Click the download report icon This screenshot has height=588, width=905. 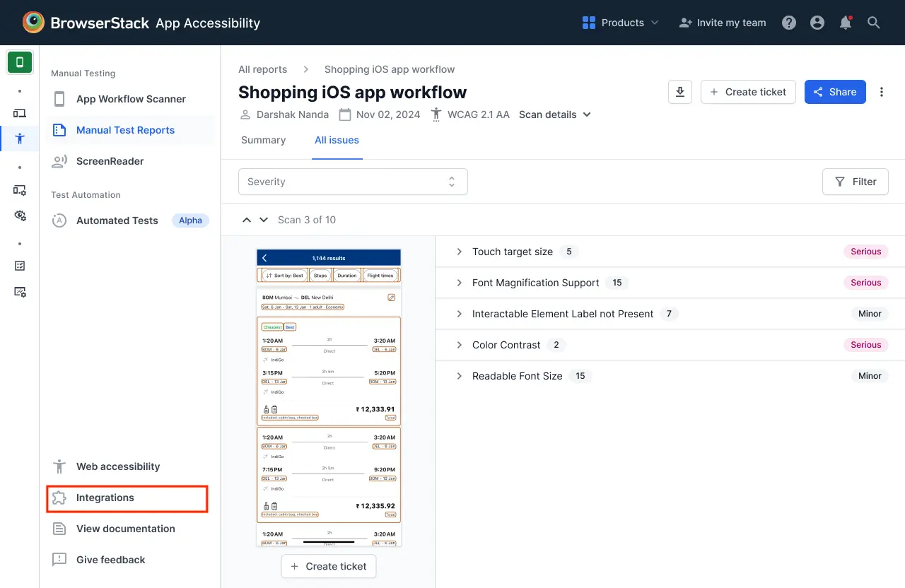coord(679,92)
